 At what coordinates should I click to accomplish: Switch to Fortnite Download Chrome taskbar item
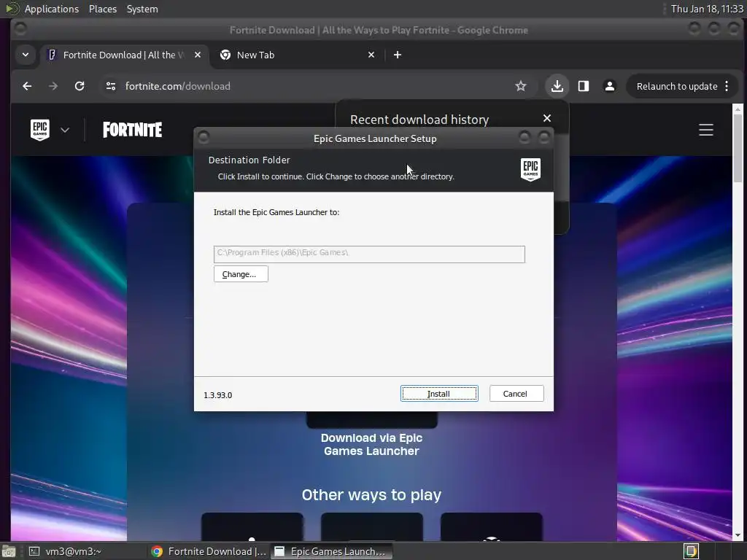pyautogui.click(x=208, y=551)
